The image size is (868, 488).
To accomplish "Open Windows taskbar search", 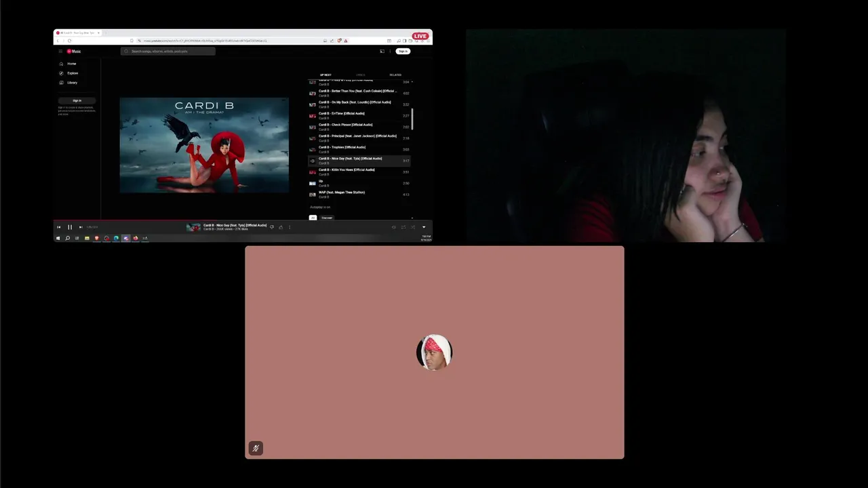I will (67, 238).
